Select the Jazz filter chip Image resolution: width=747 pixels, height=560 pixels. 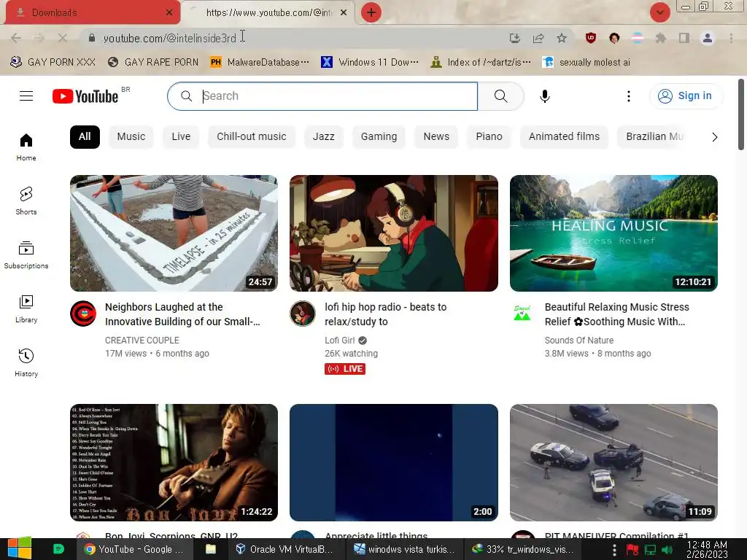(x=323, y=136)
